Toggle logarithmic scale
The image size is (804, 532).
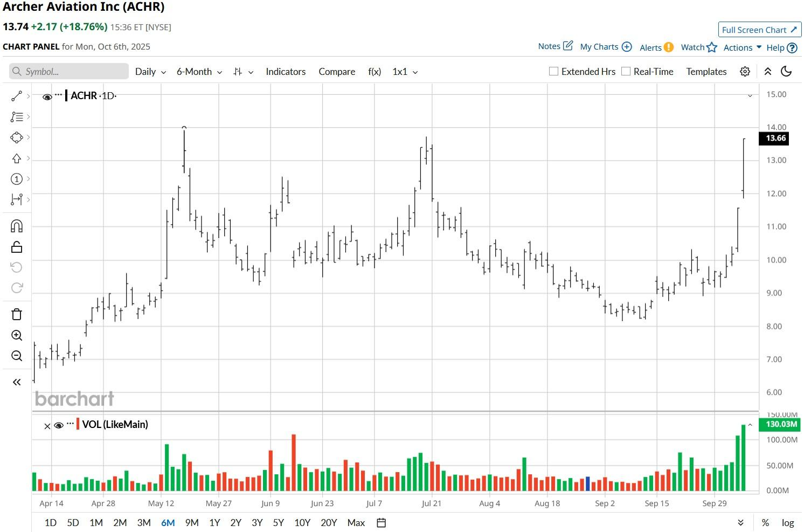pyautogui.click(x=788, y=523)
